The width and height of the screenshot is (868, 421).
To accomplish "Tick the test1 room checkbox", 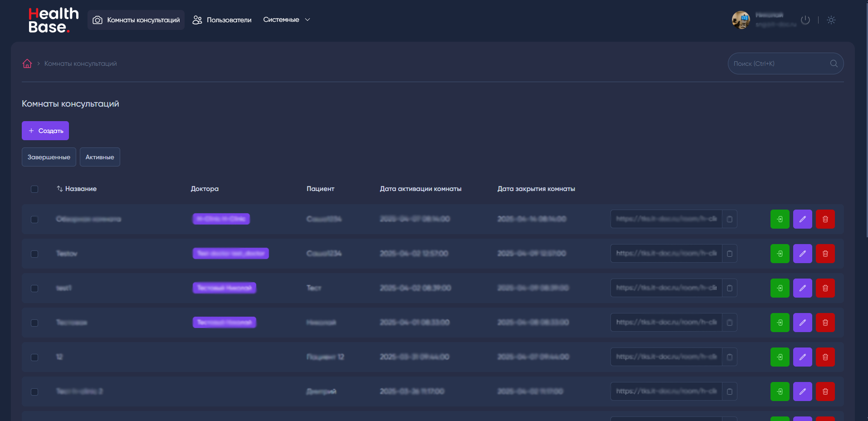I will tap(34, 289).
